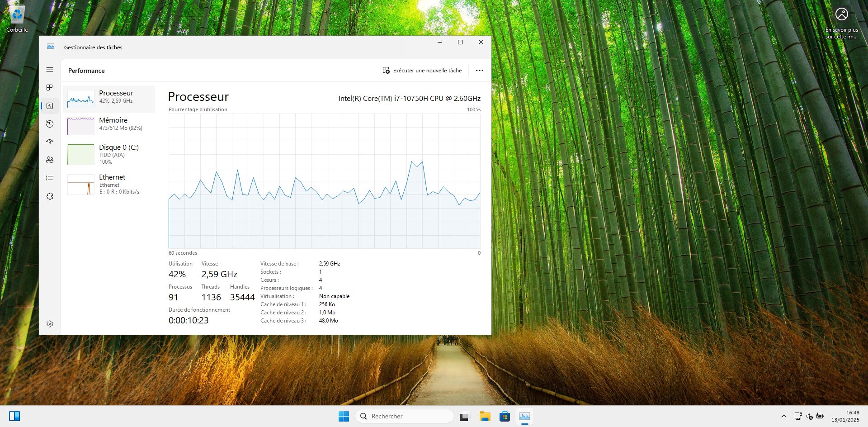Click the handles count 35444

tap(242, 297)
